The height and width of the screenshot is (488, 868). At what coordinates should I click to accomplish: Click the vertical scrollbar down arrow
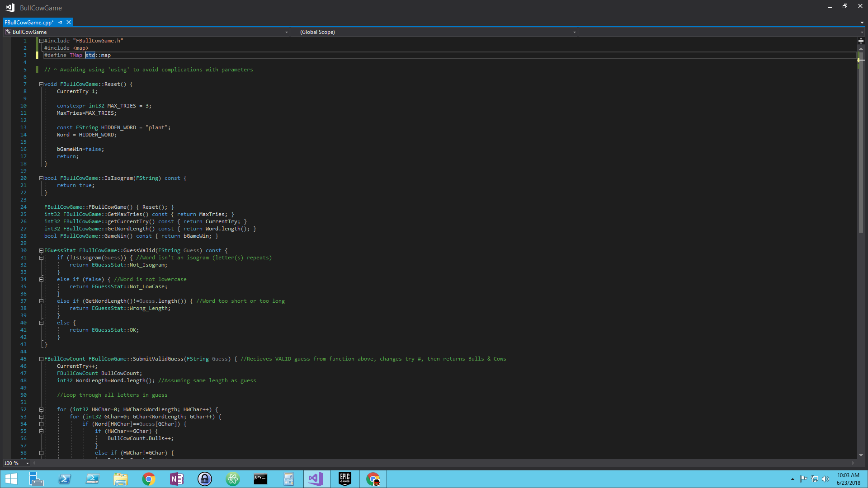tap(861, 455)
